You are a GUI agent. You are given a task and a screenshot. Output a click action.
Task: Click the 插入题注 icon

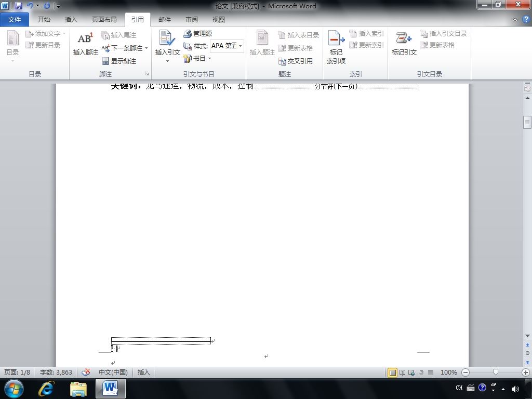coord(262,43)
